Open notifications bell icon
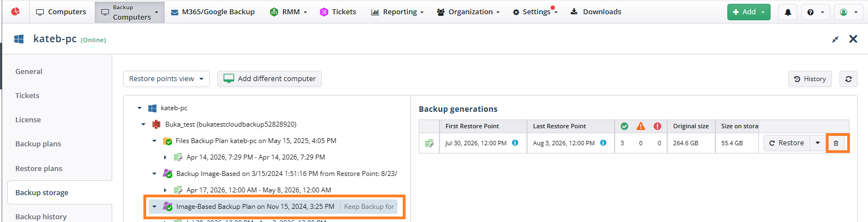Screen dimensions: 868x222 [x=788, y=12]
